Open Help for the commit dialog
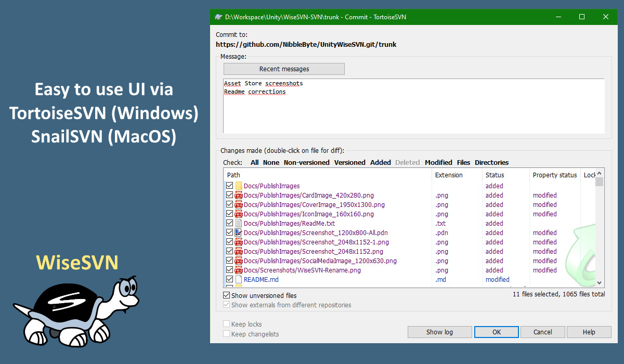 (589, 332)
